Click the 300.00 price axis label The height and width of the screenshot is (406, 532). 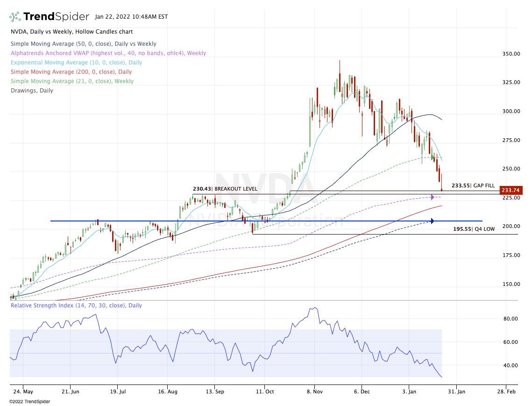coord(511,111)
